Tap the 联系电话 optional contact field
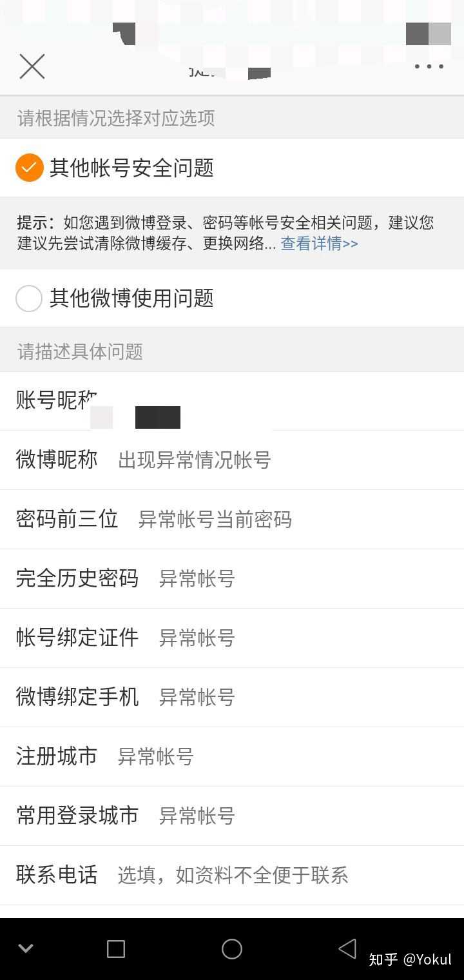 [232, 875]
